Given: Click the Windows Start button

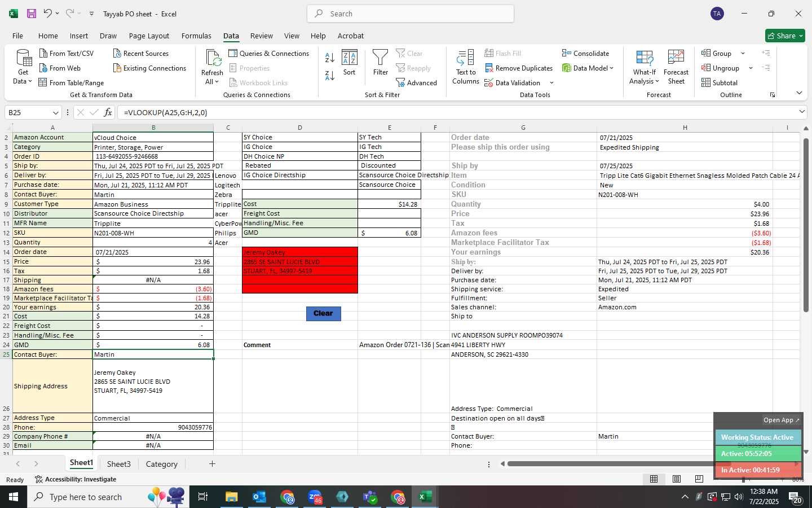Looking at the screenshot, I should pos(14,497).
